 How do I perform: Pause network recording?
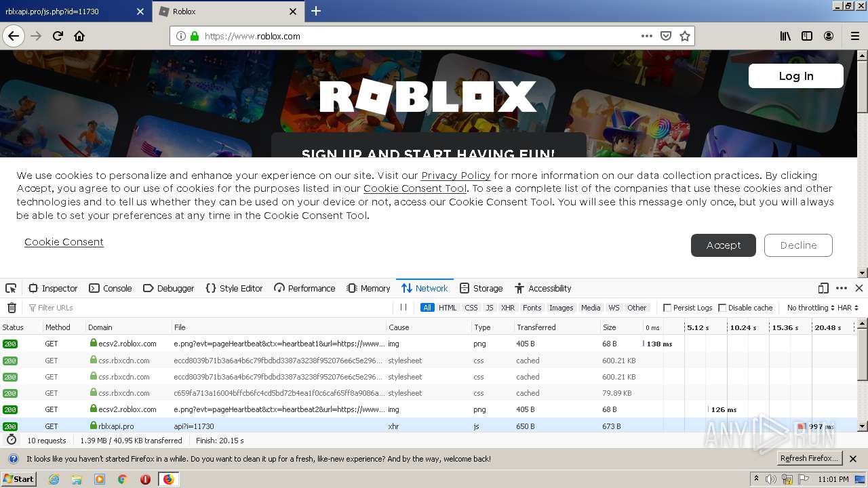pyautogui.click(x=403, y=308)
